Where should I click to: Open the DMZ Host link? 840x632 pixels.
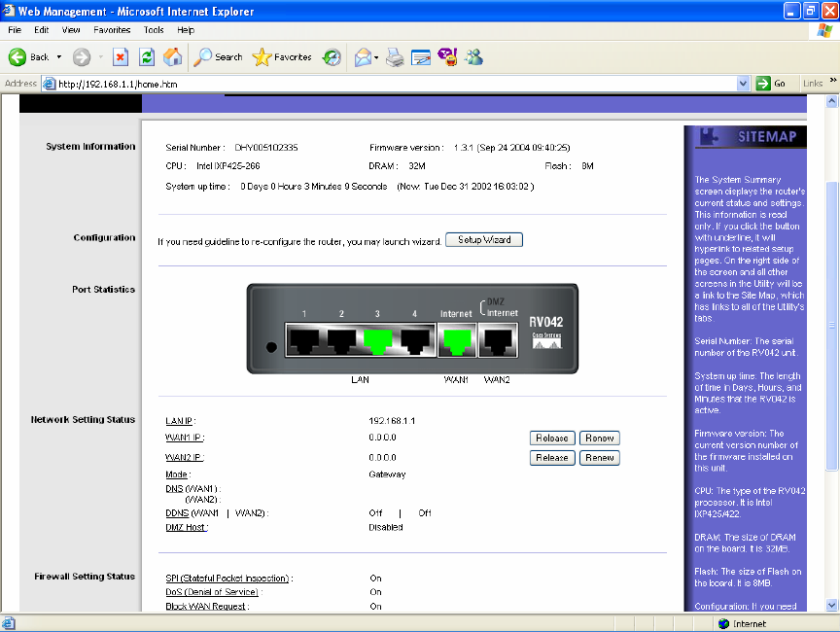click(186, 527)
